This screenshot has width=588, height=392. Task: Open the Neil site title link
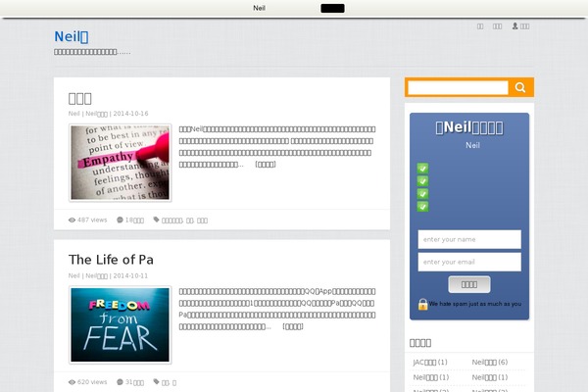(72, 37)
